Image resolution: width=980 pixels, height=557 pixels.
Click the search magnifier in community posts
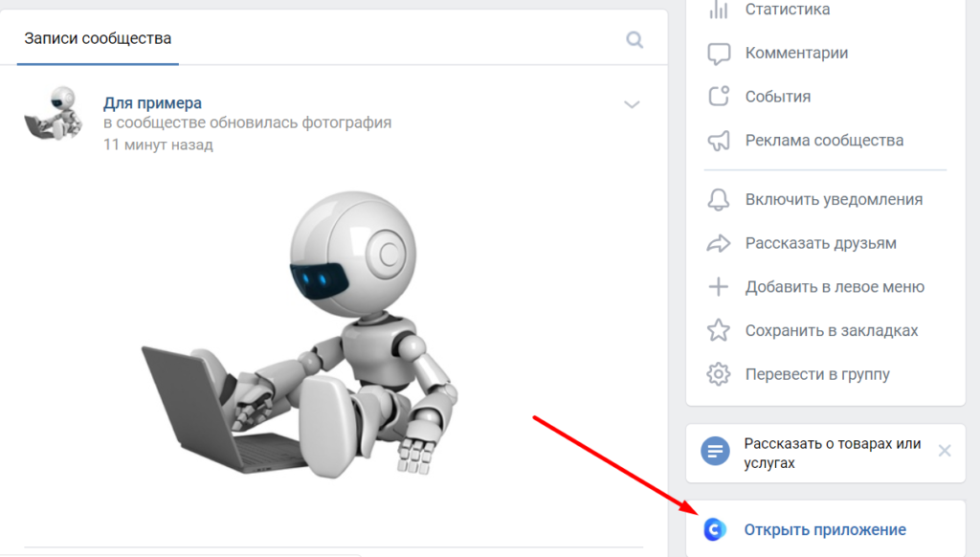pos(635,40)
